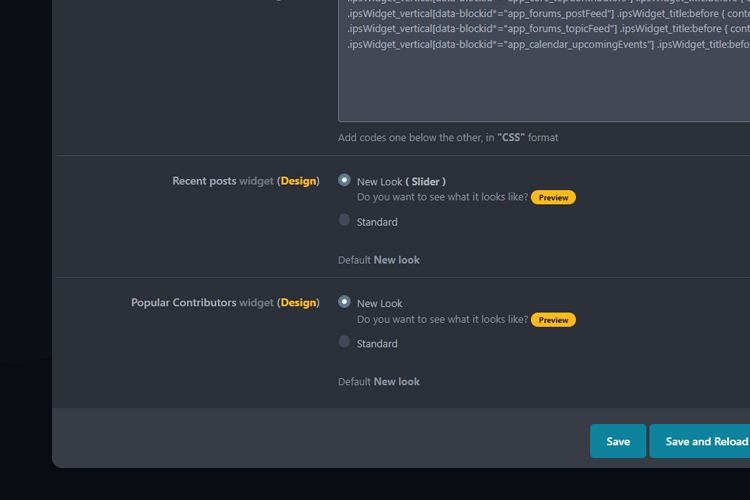750x500 pixels.
Task: Click the "Add codes one below the other" hint
Action: [x=448, y=138]
